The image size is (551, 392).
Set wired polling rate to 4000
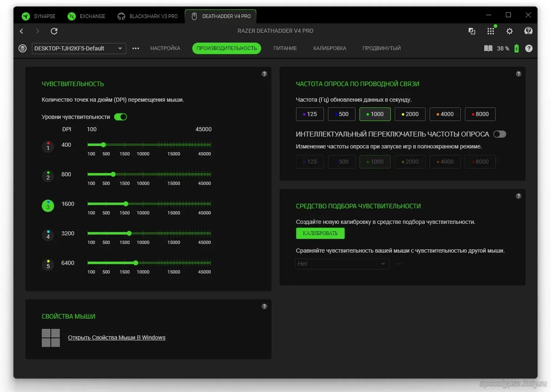tap(445, 114)
